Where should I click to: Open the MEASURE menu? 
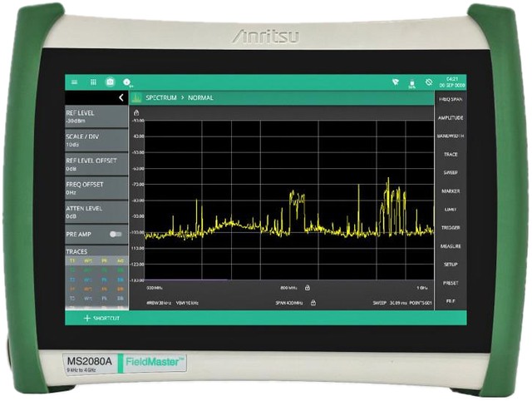451,246
